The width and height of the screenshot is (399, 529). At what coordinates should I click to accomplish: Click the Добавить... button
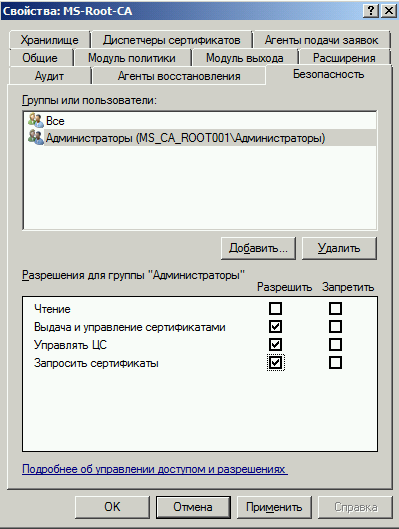pos(258,248)
